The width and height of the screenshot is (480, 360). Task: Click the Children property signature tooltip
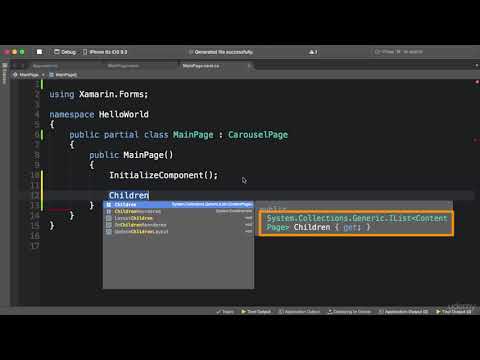pos(356,223)
